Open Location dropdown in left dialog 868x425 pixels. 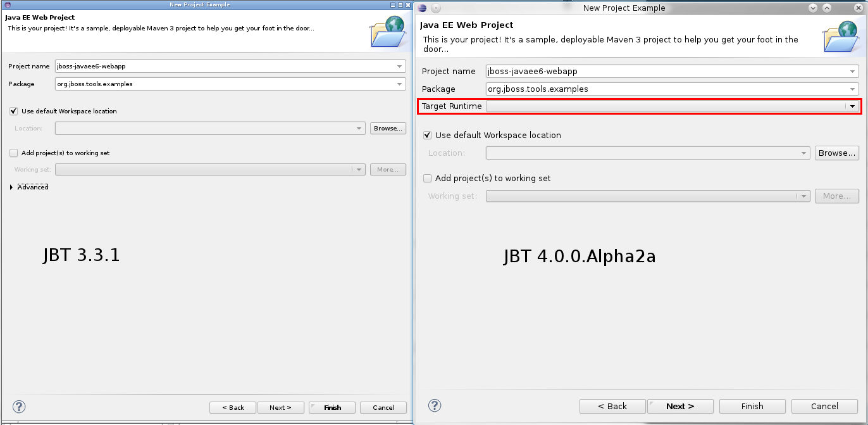click(x=359, y=128)
